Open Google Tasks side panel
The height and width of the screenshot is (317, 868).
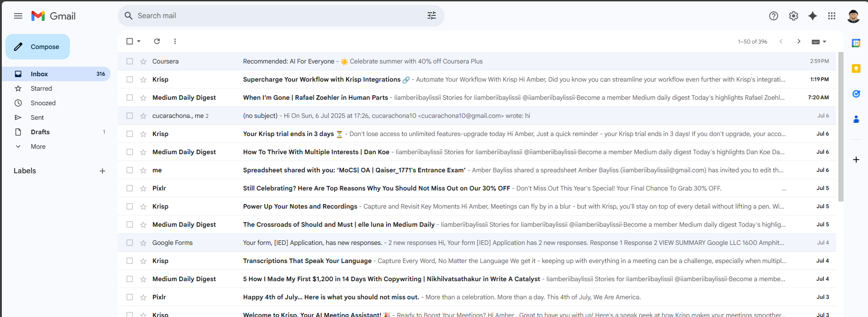point(856,94)
